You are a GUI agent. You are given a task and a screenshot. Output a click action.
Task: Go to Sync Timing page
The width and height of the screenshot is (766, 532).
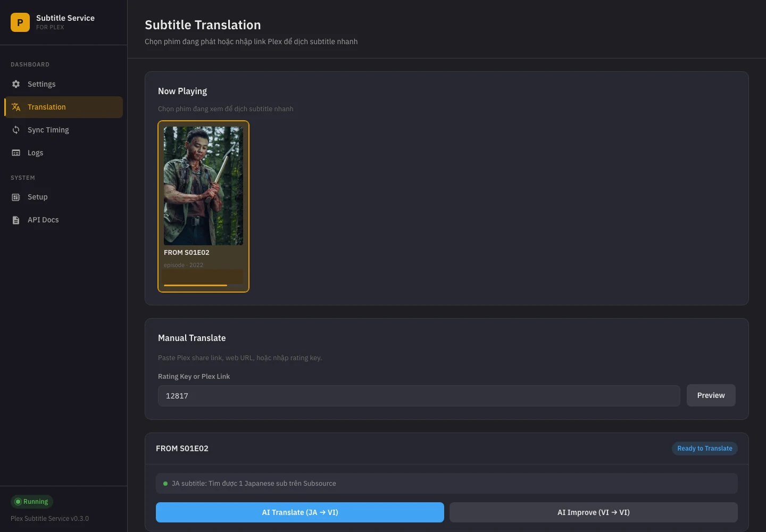tap(63, 130)
